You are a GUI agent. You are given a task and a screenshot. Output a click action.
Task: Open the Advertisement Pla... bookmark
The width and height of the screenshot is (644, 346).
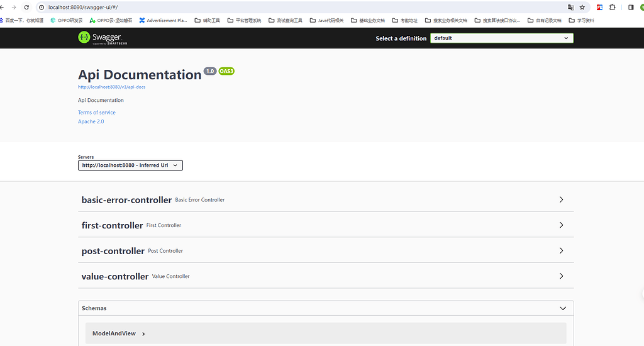163,20
